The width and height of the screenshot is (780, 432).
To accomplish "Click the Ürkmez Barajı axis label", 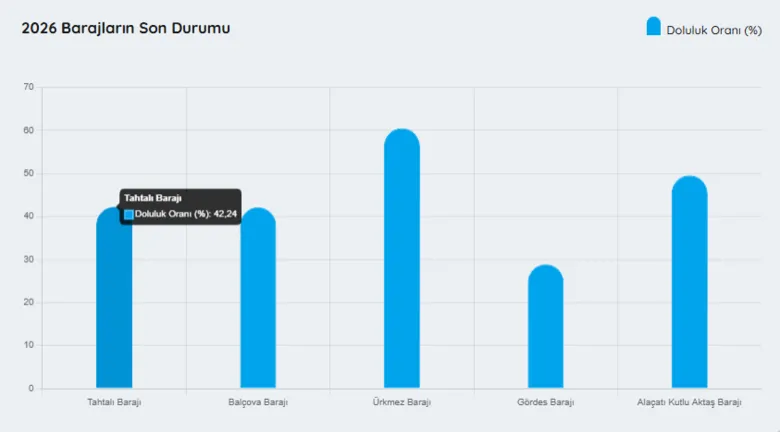I will tap(402, 402).
